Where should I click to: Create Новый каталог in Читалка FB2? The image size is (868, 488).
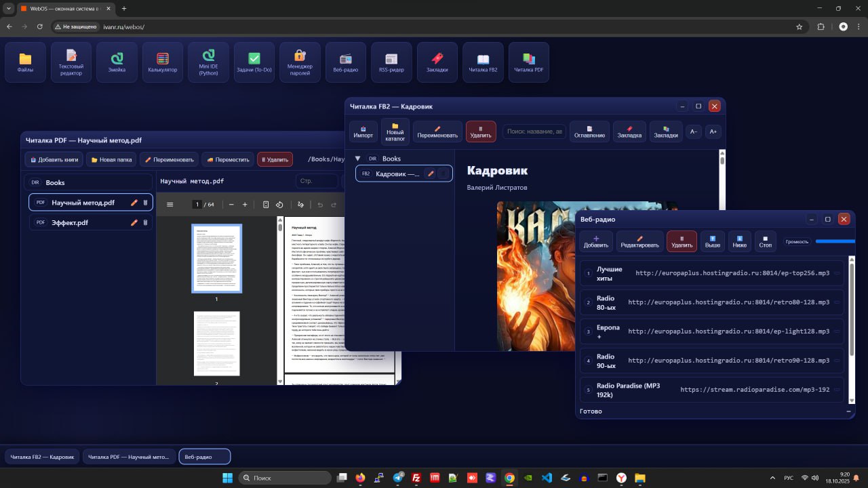395,131
